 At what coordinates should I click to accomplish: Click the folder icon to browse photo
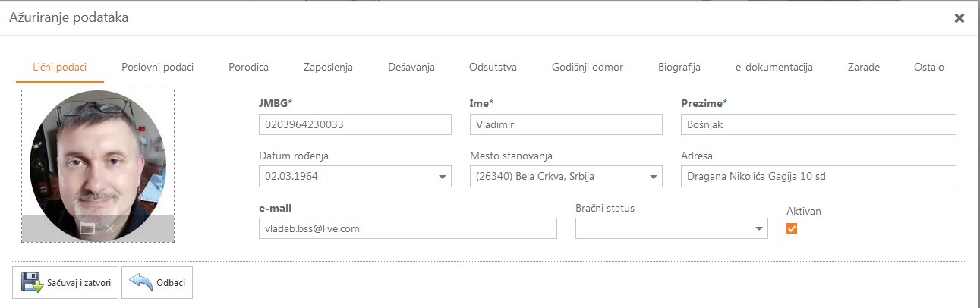(87, 228)
